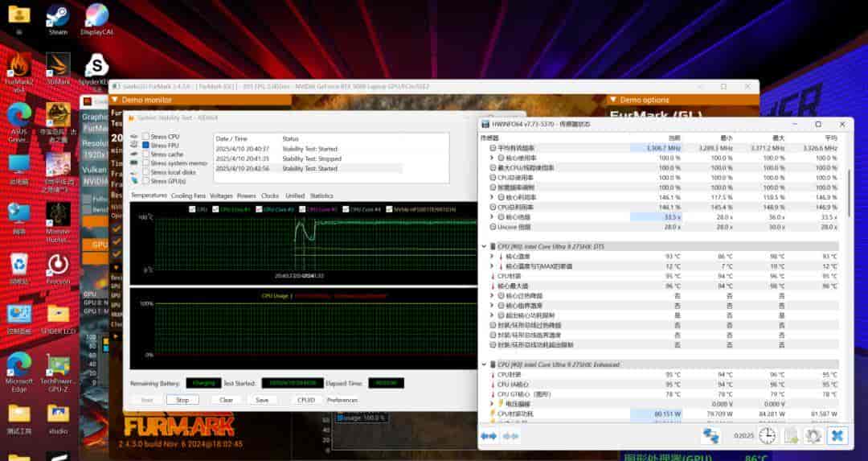Collapse FurMark Demo monitor panel triangle
868x461 pixels.
pos(115,100)
